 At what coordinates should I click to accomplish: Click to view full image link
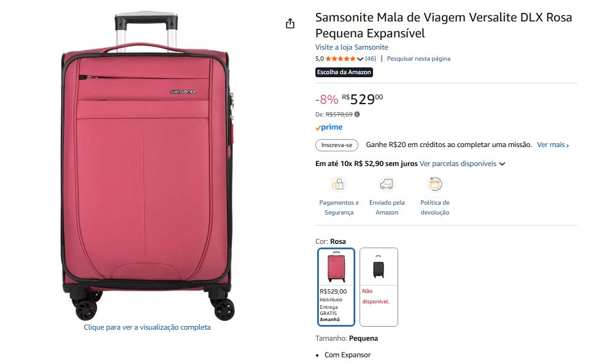[147, 327]
